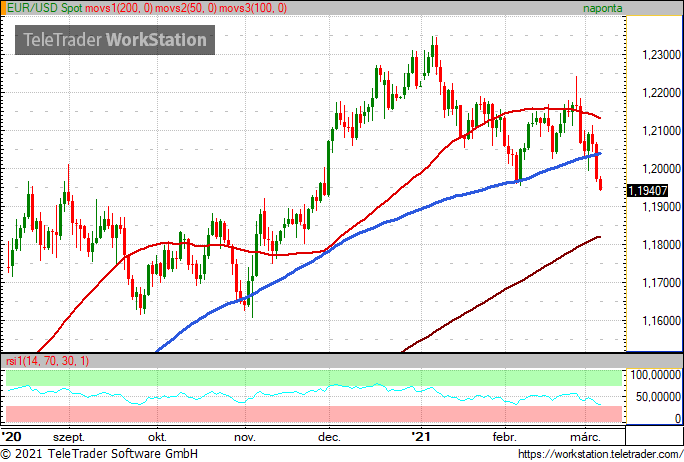Click the 1,17000 price axis label

[x=662, y=283]
